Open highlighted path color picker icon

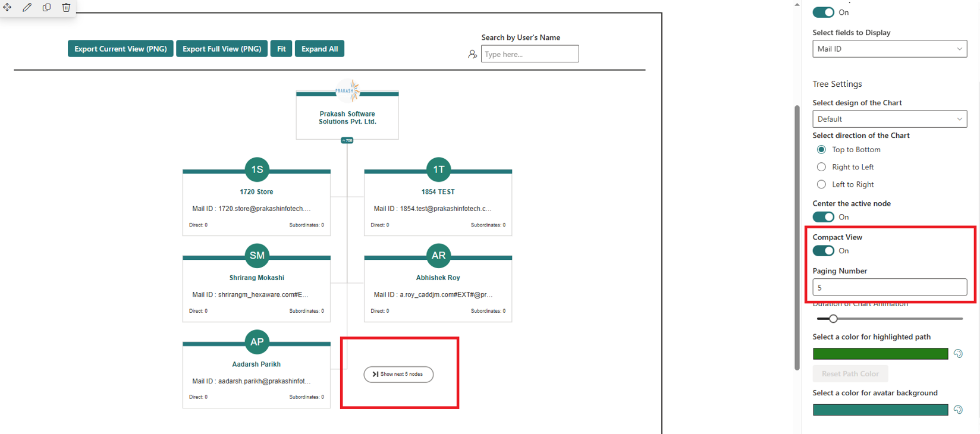tap(958, 354)
